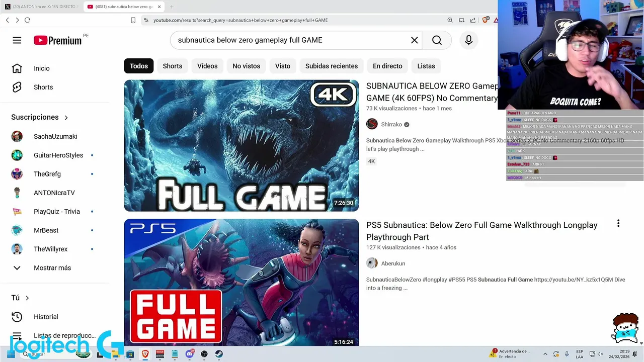Image resolution: width=644 pixels, height=362 pixels.
Task: Click the share icon in the address bar
Action: 473,20
